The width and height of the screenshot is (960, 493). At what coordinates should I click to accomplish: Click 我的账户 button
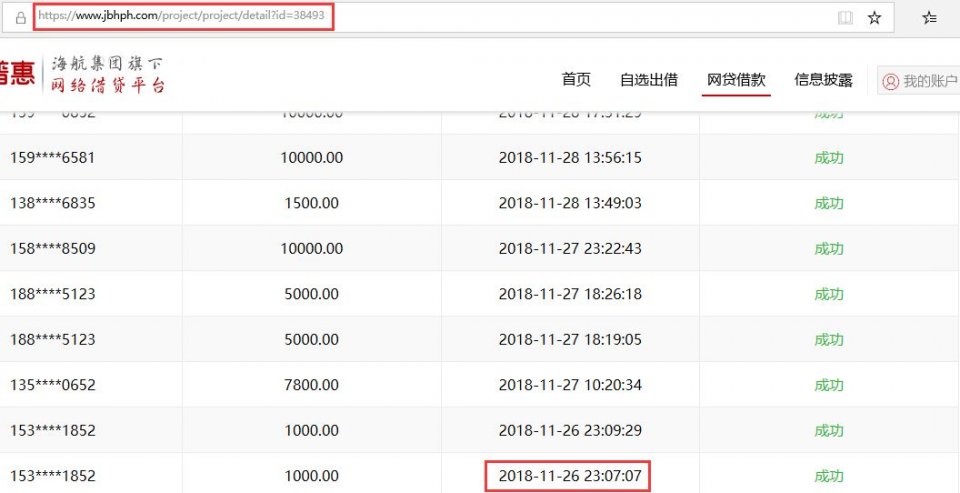918,81
